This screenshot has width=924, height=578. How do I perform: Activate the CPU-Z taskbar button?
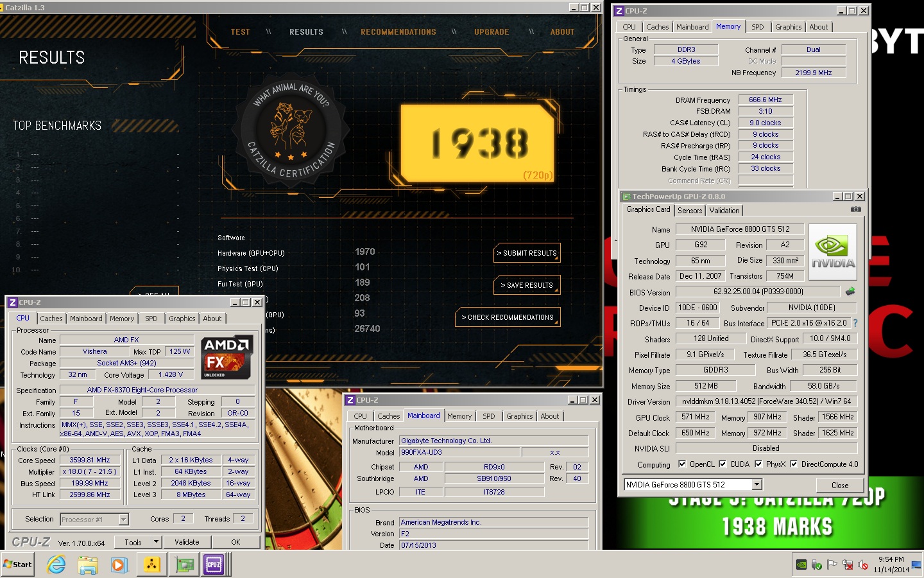214,565
